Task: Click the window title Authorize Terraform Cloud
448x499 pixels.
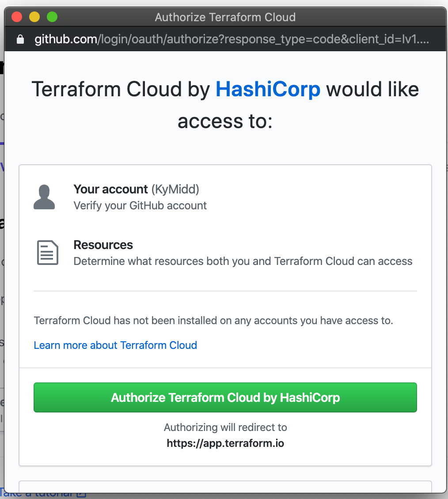Action: pyautogui.click(x=225, y=17)
